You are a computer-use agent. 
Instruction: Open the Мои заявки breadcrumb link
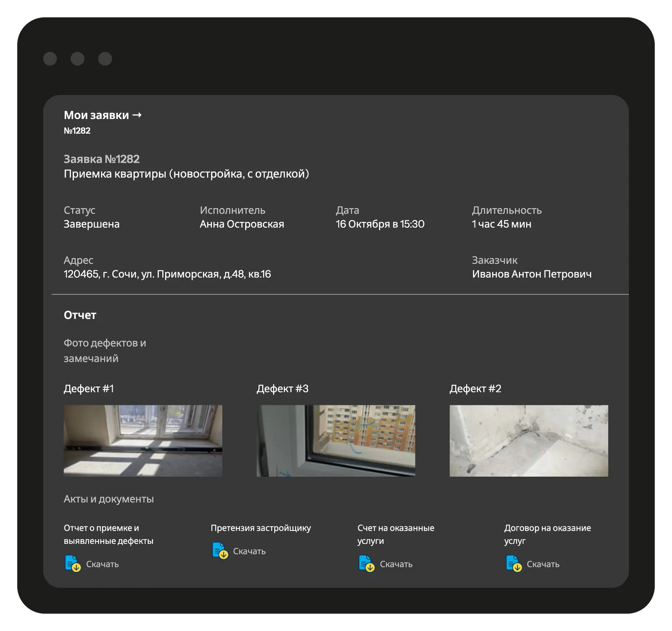[x=96, y=115]
